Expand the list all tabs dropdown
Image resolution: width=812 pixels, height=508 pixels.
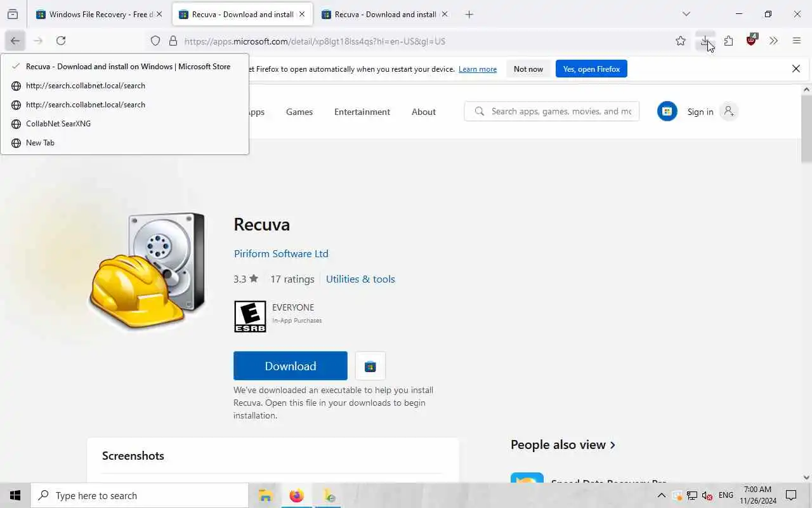[x=686, y=14]
